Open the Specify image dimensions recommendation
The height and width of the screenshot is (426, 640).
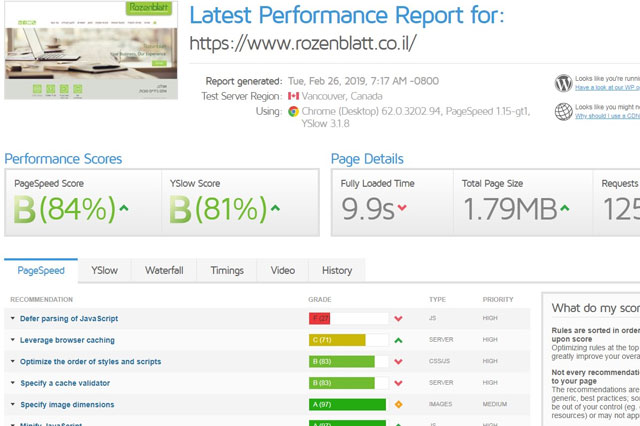(x=67, y=404)
